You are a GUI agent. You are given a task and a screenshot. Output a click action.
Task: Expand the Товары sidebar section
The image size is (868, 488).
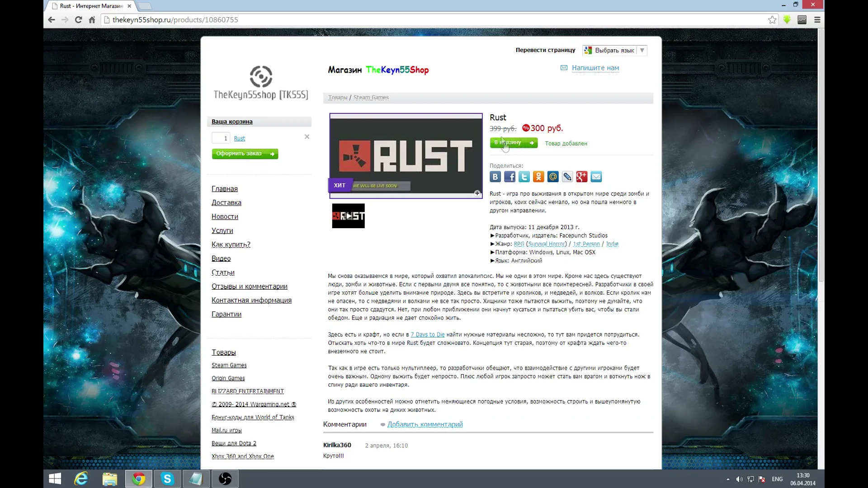[x=224, y=352]
